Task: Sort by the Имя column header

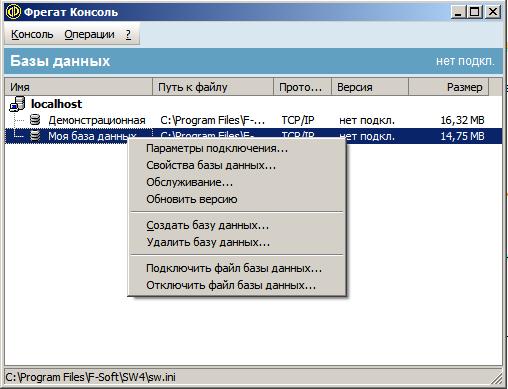Action: (79, 87)
